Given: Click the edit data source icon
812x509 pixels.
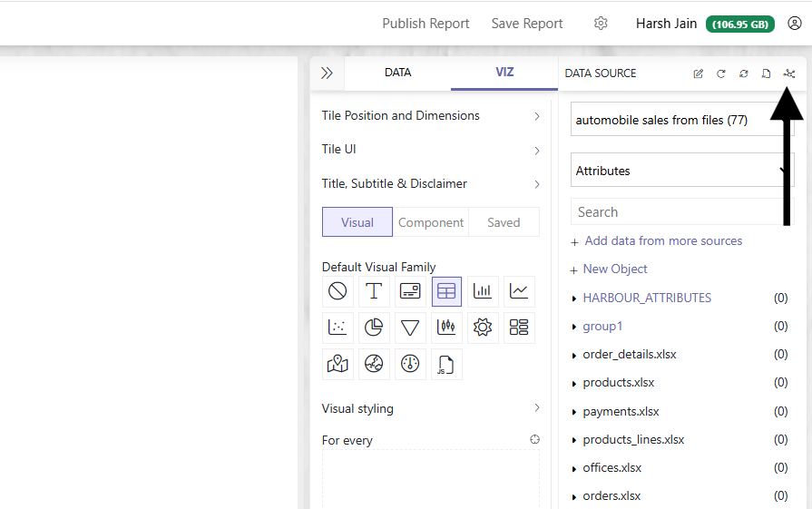Looking at the screenshot, I should [x=698, y=73].
